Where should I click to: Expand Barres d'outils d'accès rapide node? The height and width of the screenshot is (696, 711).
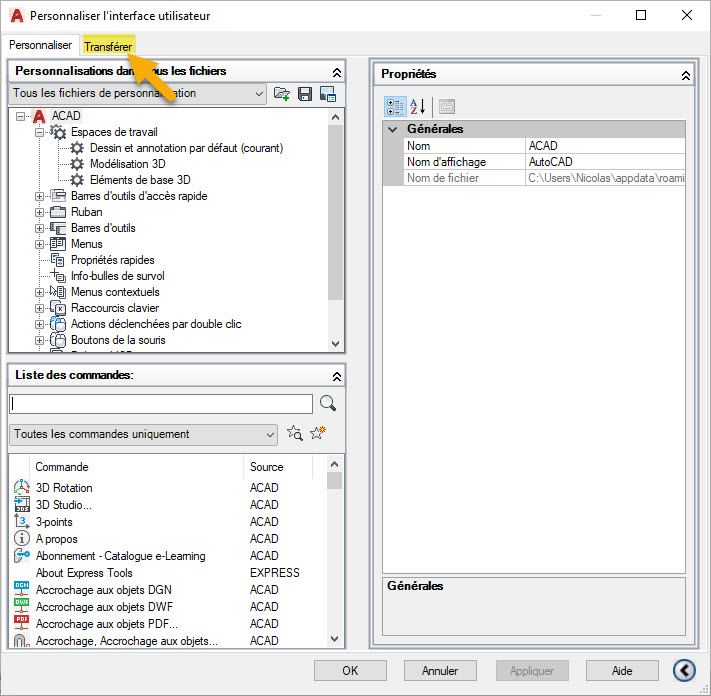click(x=39, y=196)
